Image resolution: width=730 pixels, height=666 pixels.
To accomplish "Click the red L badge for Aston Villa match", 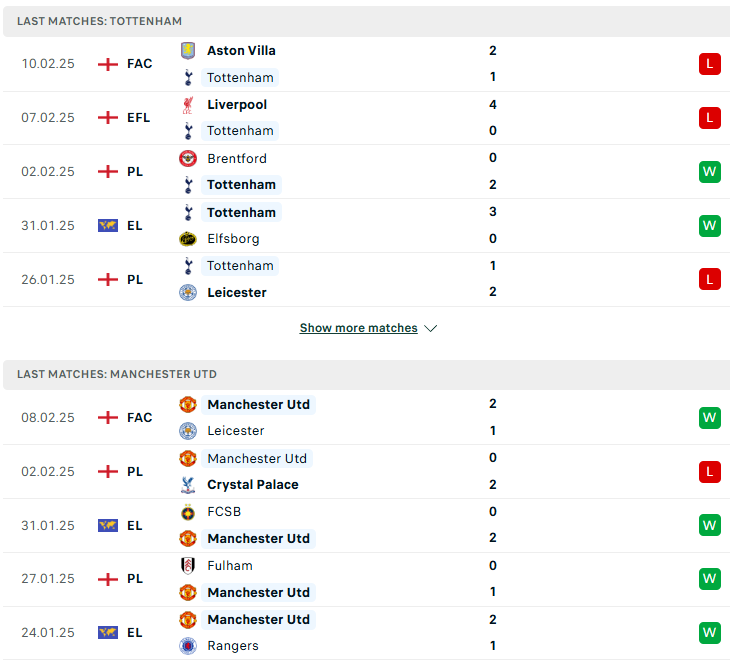I will [x=710, y=64].
